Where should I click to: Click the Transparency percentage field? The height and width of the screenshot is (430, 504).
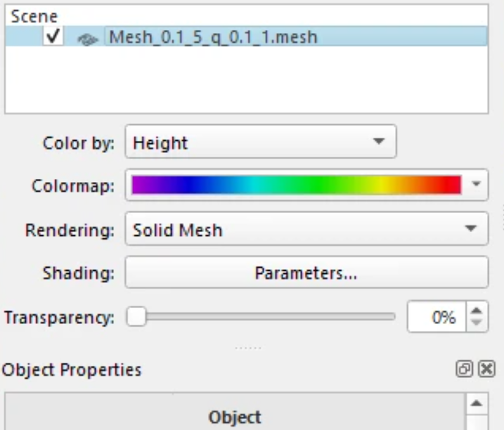(x=437, y=316)
